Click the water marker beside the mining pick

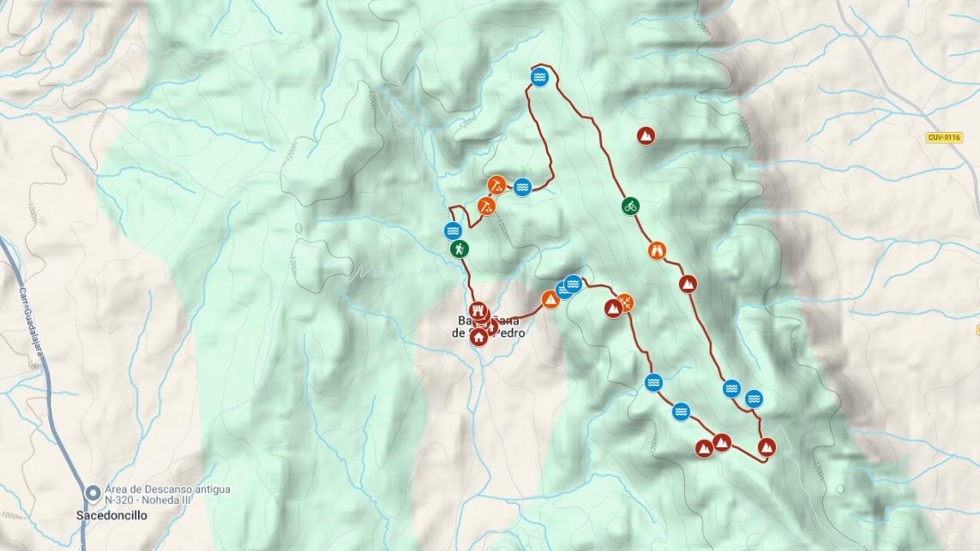tap(522, 187)
